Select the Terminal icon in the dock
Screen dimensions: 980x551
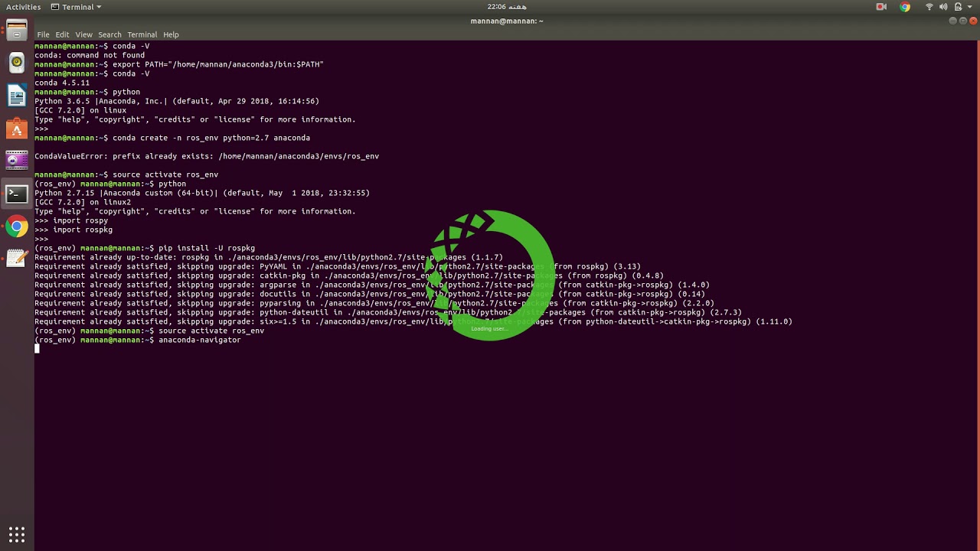pos(17,194)
